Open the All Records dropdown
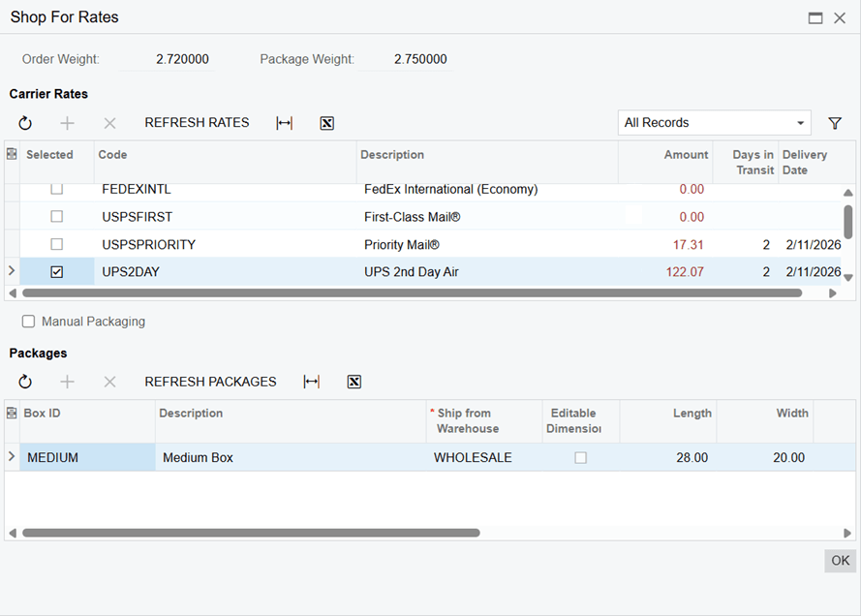The image size is (861, 616). [x=802, y=123]
